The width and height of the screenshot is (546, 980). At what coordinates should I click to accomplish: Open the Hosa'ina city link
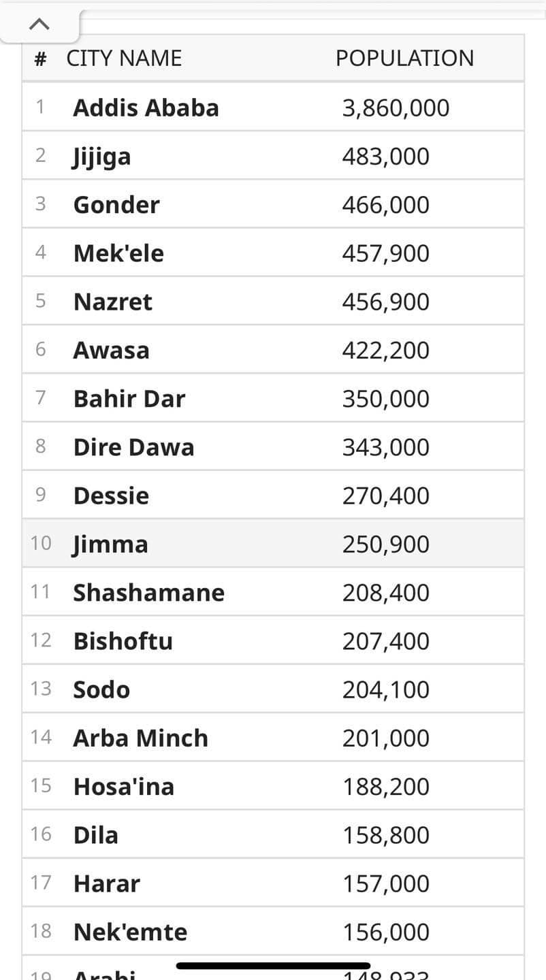coord(124,787)
